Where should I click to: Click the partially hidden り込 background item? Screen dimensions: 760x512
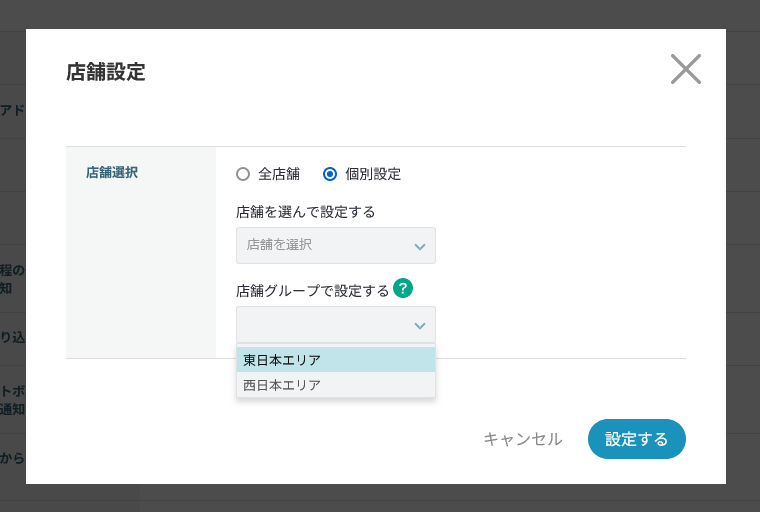pyautogui.click(x=12, y=337)
